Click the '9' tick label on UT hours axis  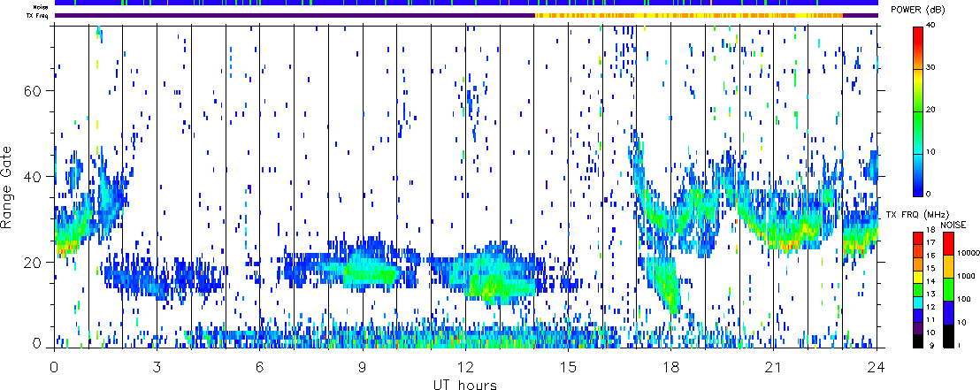pos(363,367)
